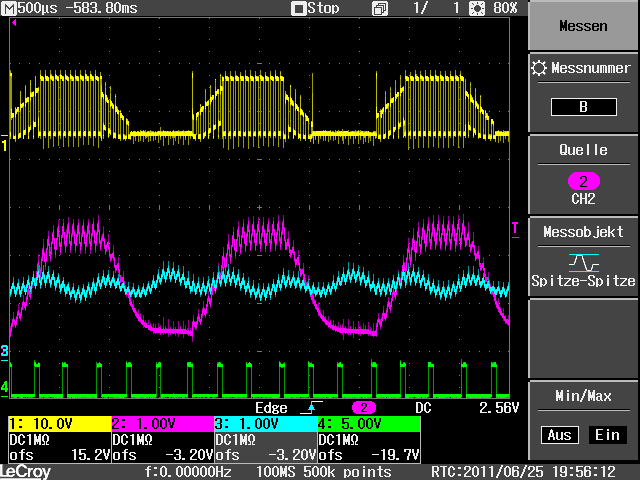The height and width of the screenshot is (480, 640).
Task: Set Min/Max to Aus
Action: click(x=559, y=435)
